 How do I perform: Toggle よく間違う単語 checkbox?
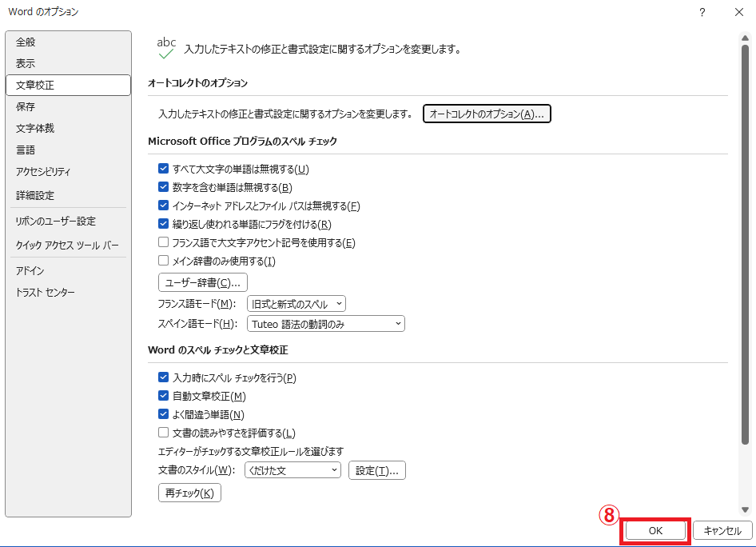[164, 414]
